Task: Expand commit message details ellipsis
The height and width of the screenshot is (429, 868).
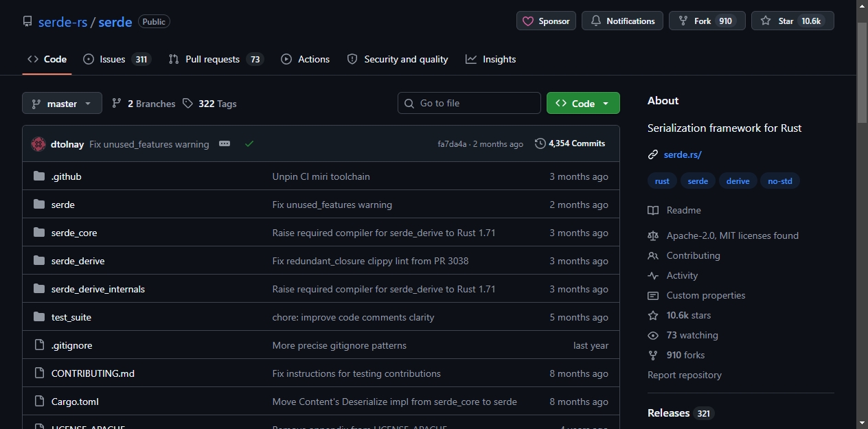Action: [x=225, y=143]
